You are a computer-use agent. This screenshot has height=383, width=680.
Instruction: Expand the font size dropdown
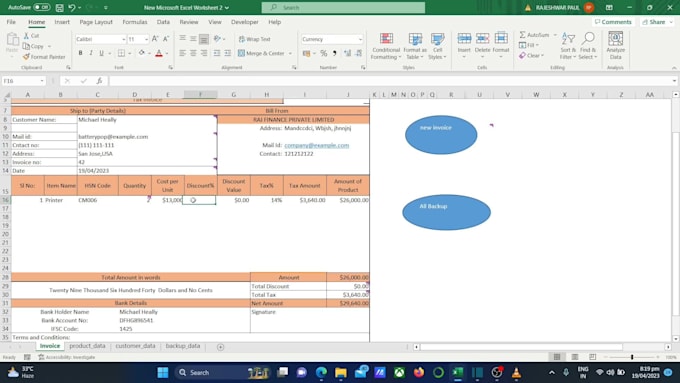pyautogui.click(x=146, y=39)
